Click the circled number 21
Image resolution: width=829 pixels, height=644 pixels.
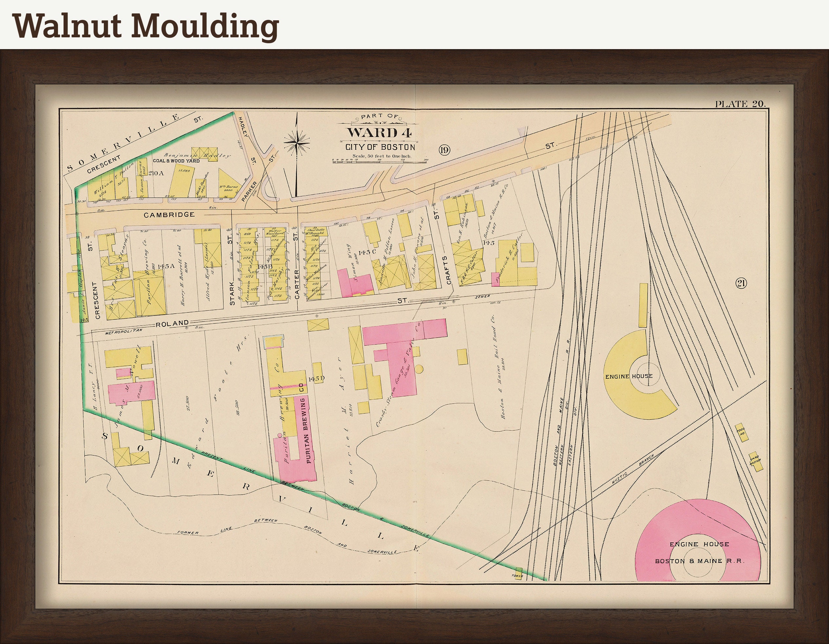[741, 283]
